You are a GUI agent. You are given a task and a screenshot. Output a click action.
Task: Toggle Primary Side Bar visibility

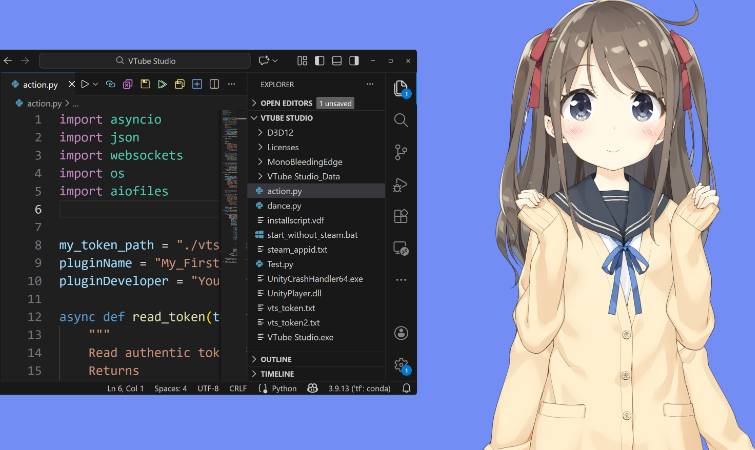tap(319, 61)
